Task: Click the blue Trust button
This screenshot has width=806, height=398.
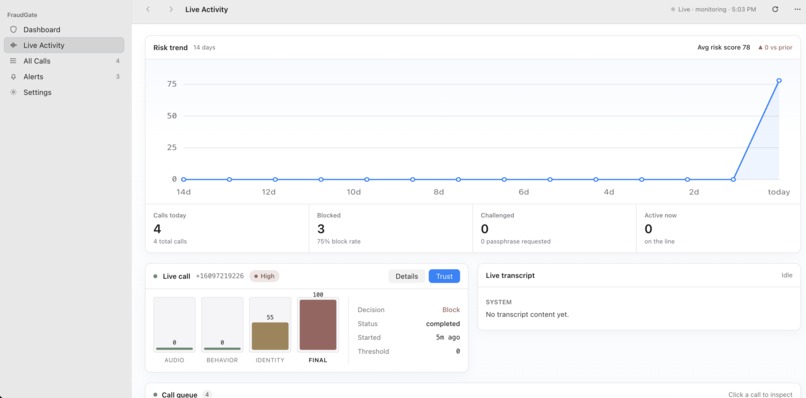Action: coord(444,276)
